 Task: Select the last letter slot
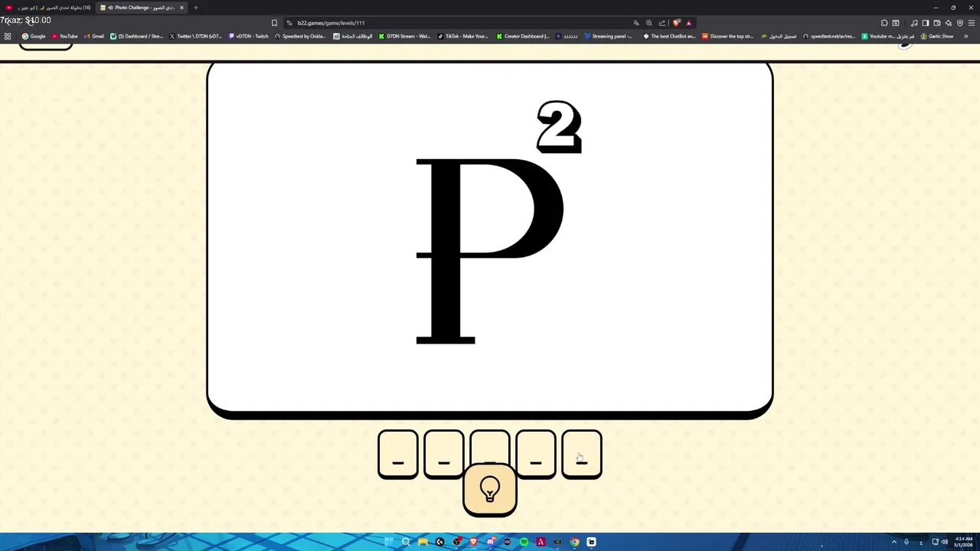(582, 455)
